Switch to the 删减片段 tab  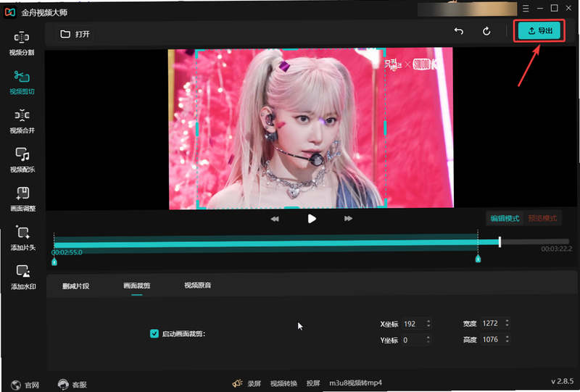coord(76,286)
